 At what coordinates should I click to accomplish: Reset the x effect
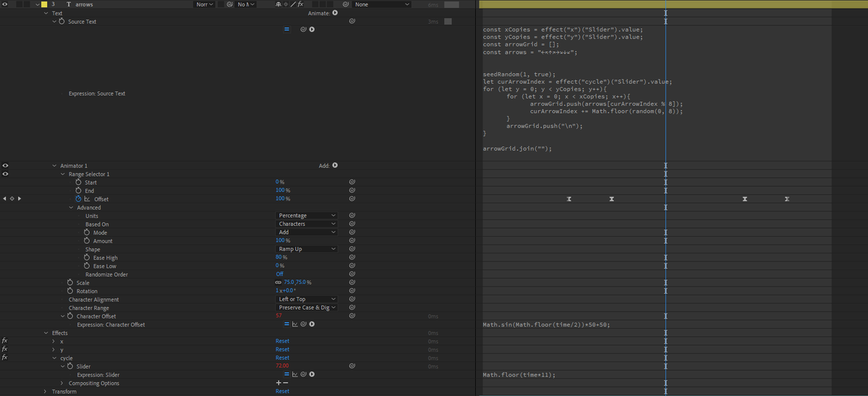point(282,341)
